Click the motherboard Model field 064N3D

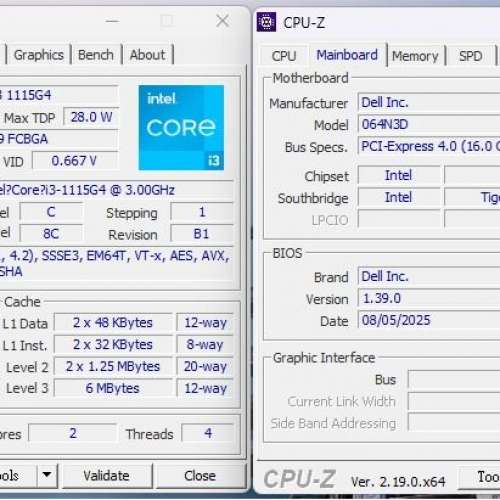point(429,125)
